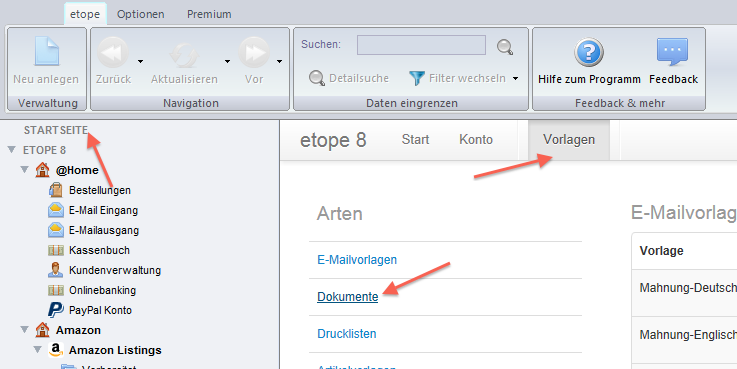Click the magnifier icon beside search field
Image resolution: width=737 pixels, height=369 pixels.
(x=505, y=47)
